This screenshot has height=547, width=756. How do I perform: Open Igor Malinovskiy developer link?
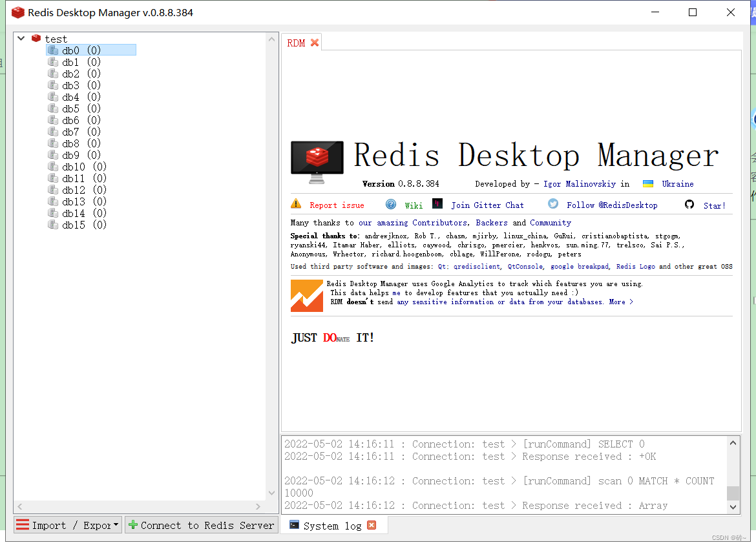pos(580,184)
